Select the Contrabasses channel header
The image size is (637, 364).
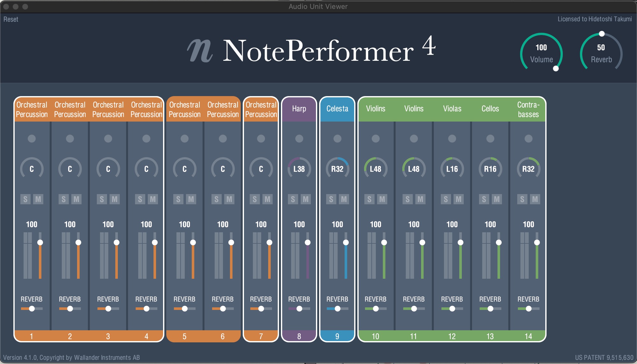tap(528, 109)
